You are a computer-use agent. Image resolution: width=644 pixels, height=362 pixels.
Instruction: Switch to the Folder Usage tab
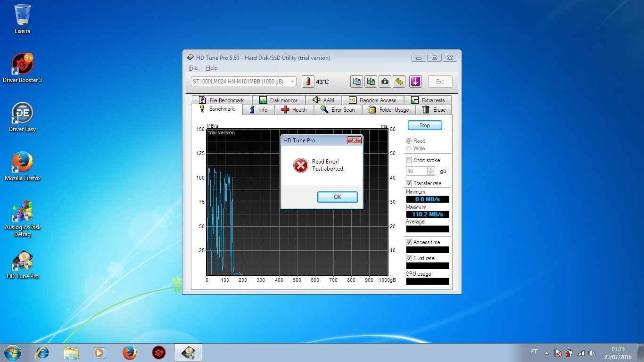click(388, 110)
